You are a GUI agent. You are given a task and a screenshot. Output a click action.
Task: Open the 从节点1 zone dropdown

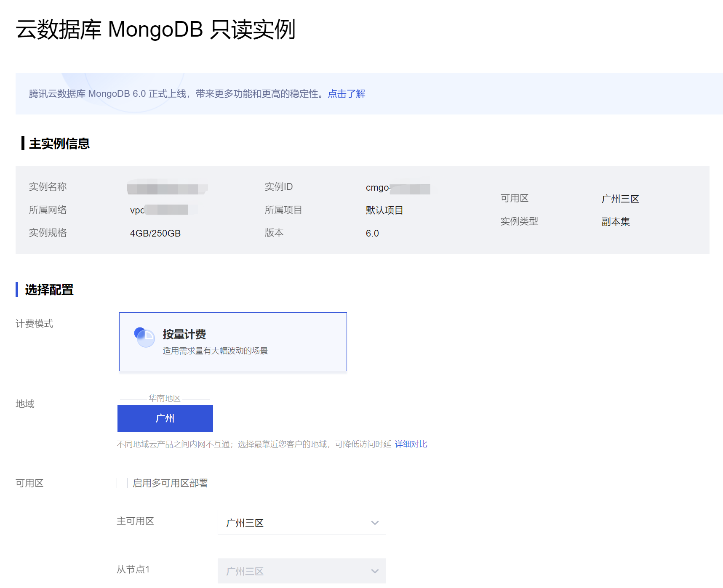point(301,571)
